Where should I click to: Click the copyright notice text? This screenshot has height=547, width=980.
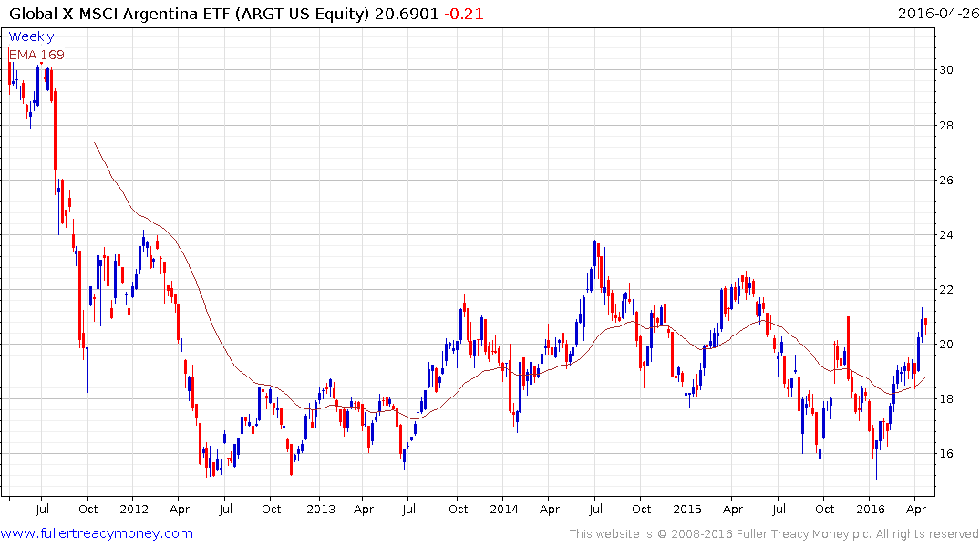774,534
